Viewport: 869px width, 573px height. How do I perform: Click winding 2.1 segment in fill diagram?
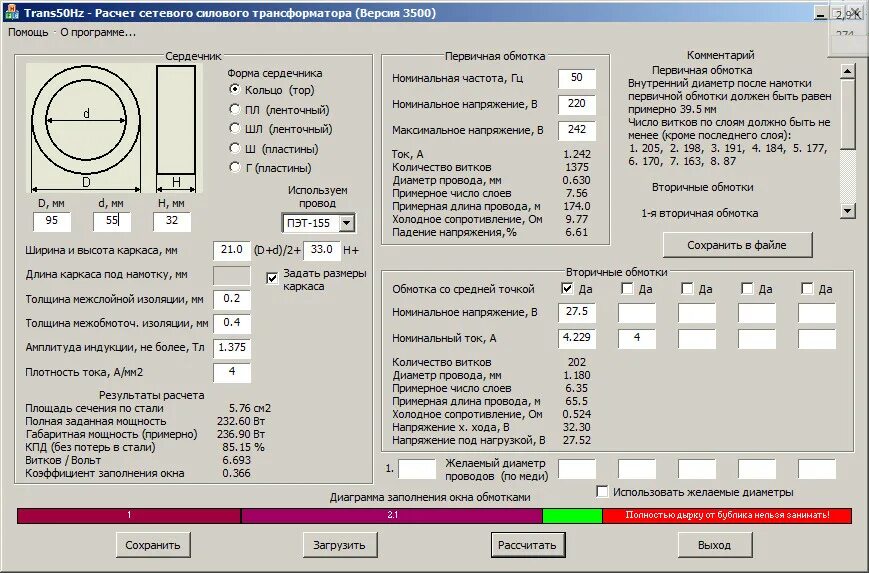[392, 515]
